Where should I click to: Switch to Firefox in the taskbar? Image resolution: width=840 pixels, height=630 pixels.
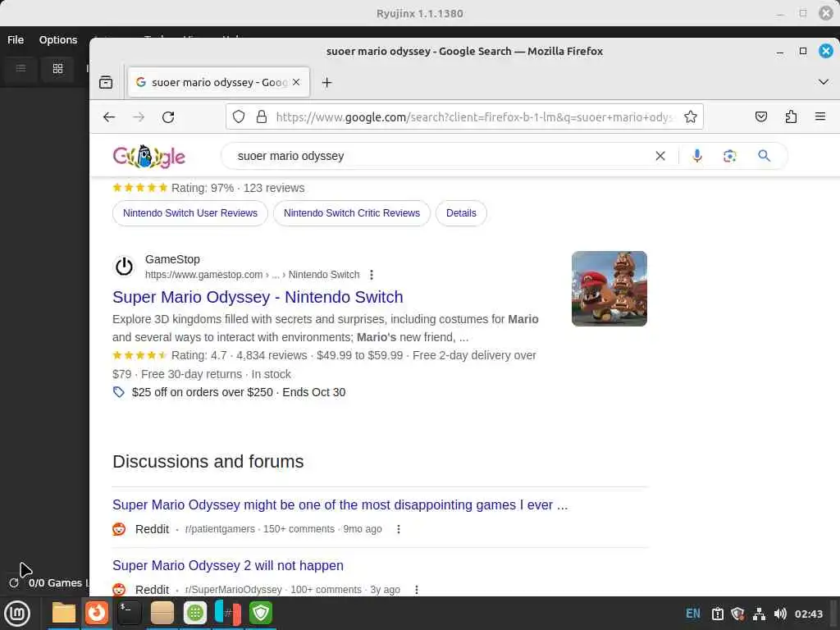click(97, 613)
